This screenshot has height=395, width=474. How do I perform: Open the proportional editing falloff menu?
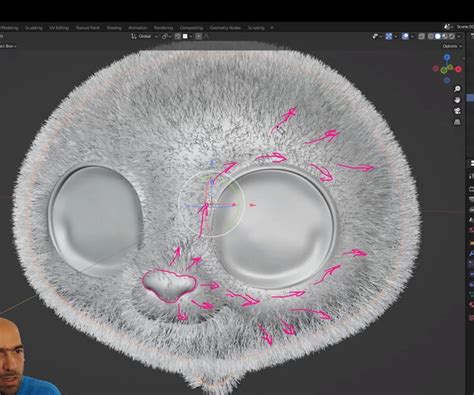click(206, 36)
